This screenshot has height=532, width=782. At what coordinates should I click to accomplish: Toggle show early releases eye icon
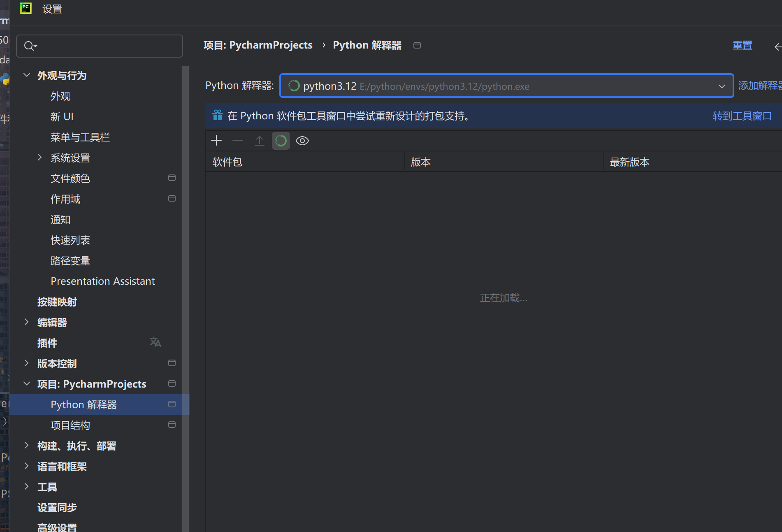(302, 141)
